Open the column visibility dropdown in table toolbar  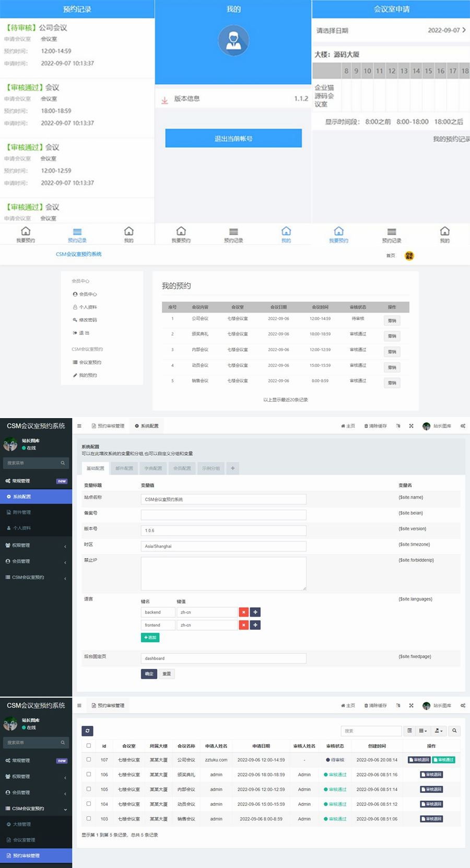tap(423, 731)
